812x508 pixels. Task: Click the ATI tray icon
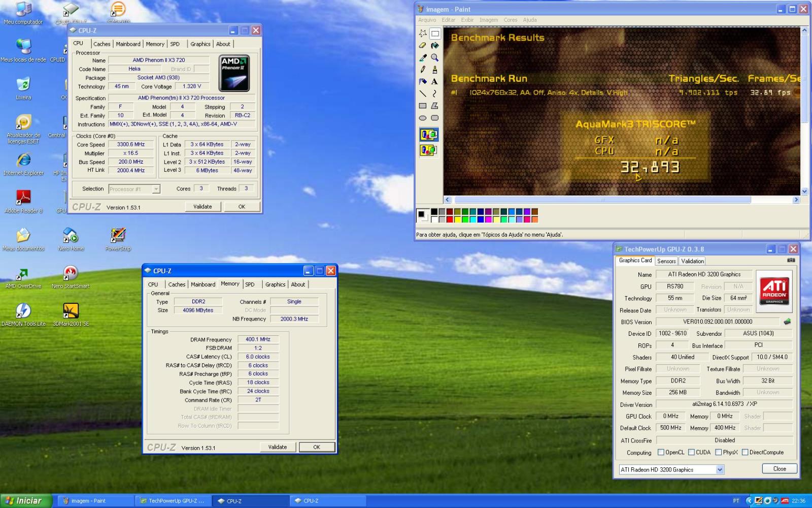click(x=785, y=501)
